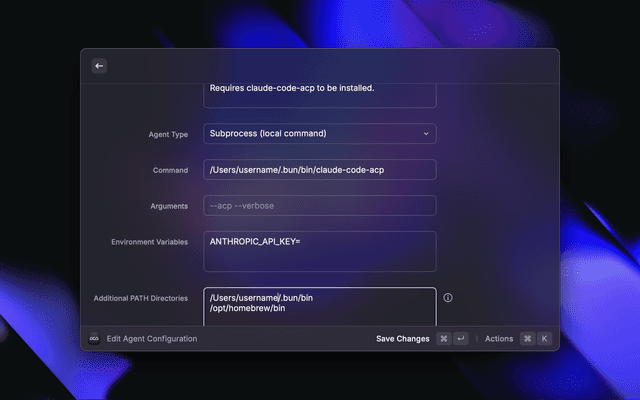Open the Agent Type dropdown
Image resolution: width=640 pixels, height=400 pixels.
pos(319,133)
